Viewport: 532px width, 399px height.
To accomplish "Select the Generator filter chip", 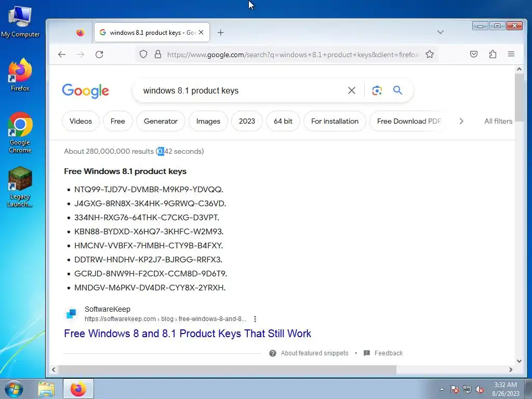I will pyautogui.click(x=161, y=121).
